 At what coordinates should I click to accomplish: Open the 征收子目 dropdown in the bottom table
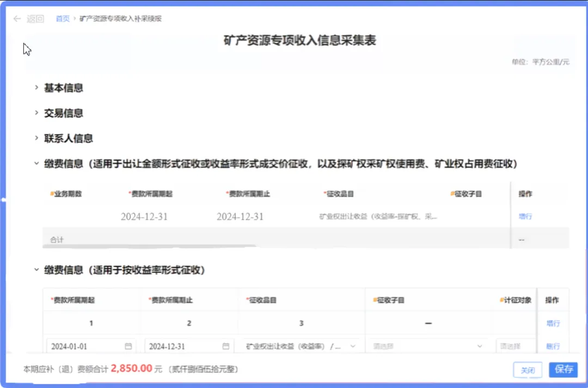[x=428, y=346]
